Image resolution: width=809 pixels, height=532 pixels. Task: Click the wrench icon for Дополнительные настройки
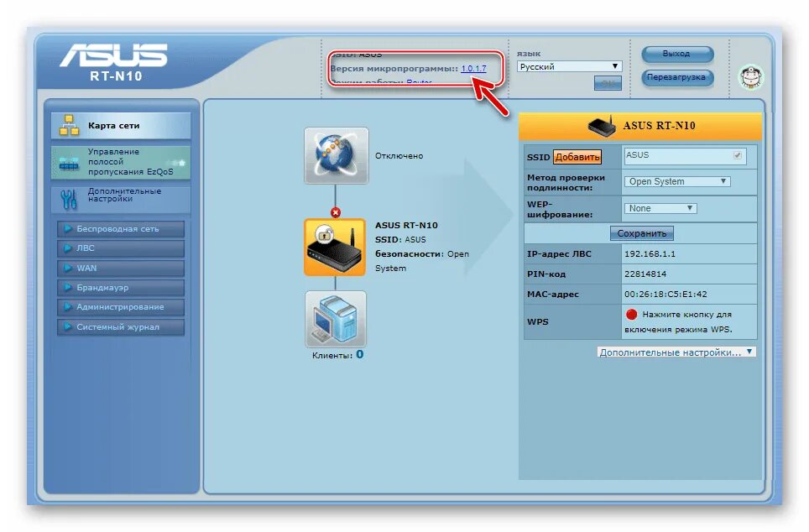click(x=70, y=198)
